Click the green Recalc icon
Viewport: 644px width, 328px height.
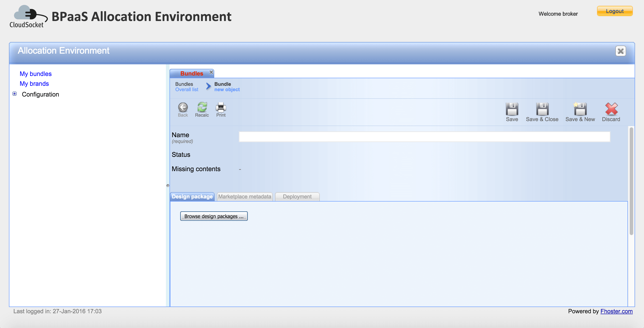click(202, 107)
